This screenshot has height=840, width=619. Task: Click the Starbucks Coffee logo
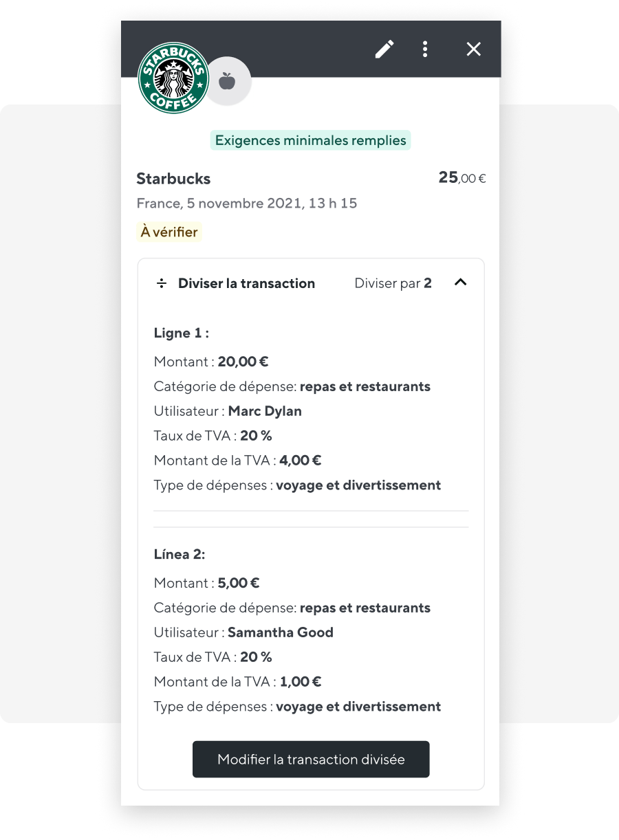173,78
